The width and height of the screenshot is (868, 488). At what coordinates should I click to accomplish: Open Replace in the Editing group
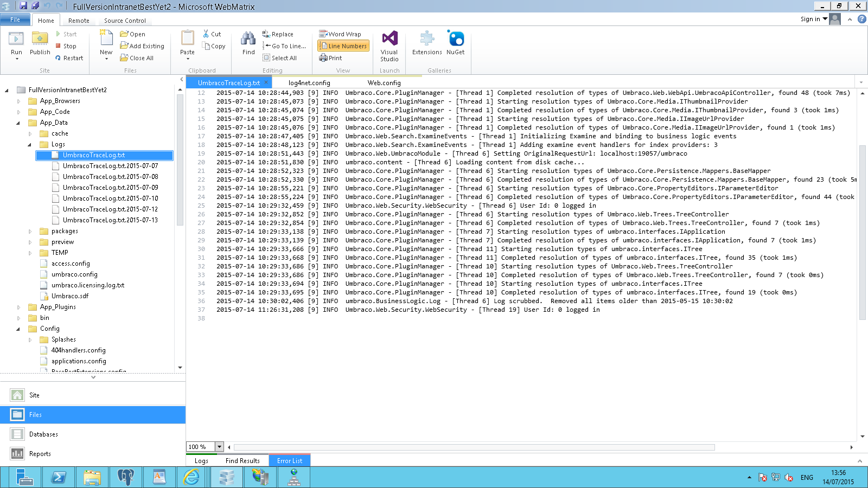click(278, 34)
